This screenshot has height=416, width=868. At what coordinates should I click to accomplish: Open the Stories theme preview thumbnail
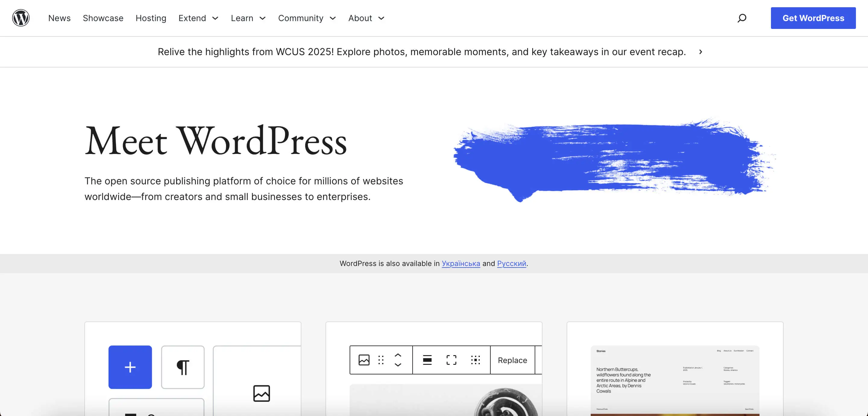[675, 380]
